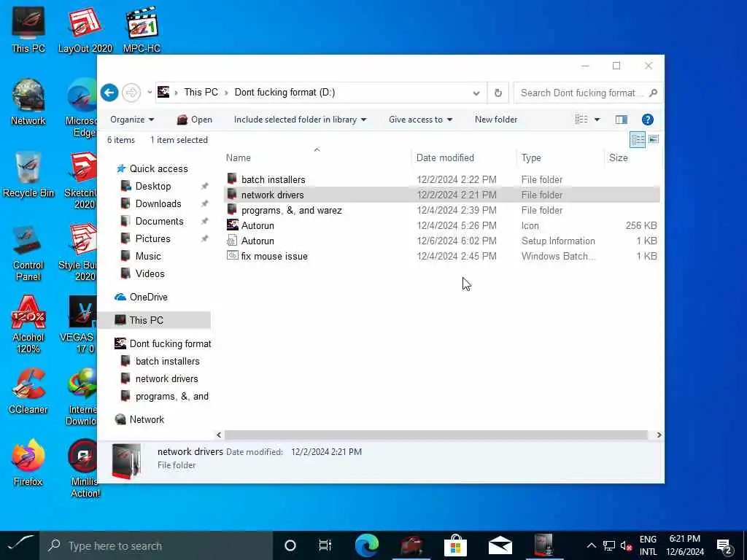Screen dimensions: 747x560
Task: Show hidden system tray icons
Action: click(x=591, y=545)
